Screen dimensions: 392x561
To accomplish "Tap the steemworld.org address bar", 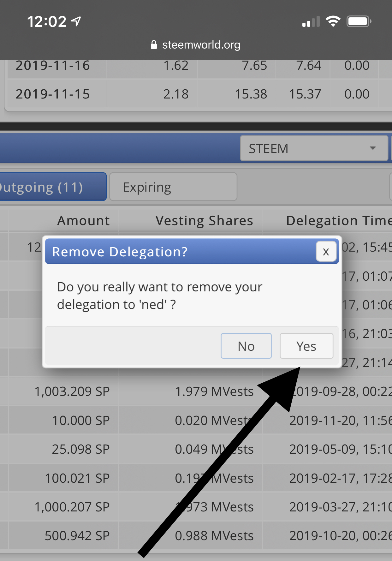I will [196, 45].
